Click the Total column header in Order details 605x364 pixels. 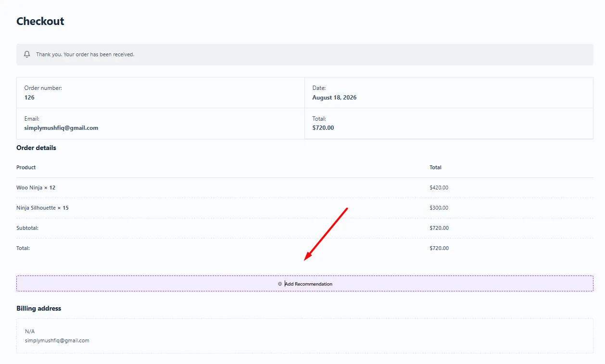435,167
